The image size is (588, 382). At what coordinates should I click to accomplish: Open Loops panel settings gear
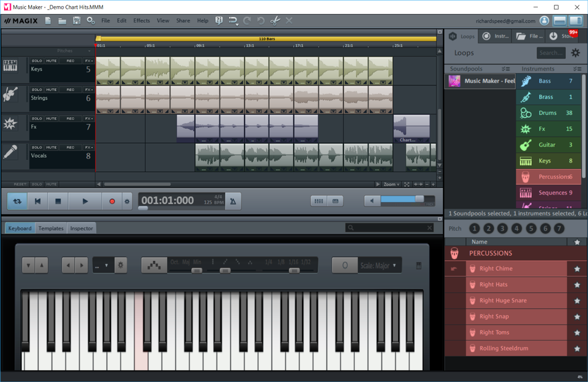[575, 53]
